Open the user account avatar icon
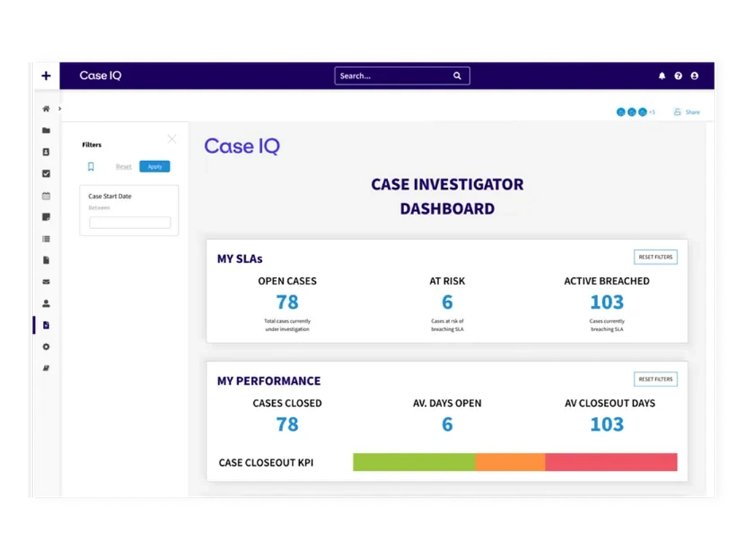This screenshot has width=747, height=560. point(694,76)
